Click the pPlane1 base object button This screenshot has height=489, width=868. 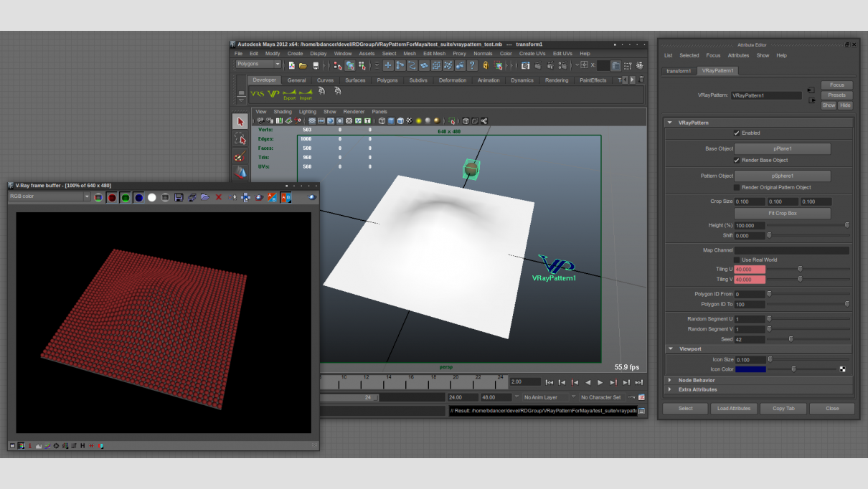[783, 149]
